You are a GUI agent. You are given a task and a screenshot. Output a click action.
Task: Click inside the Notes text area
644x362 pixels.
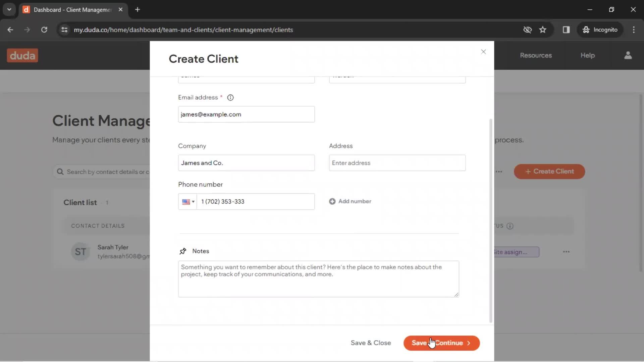(x=318, y=279)
